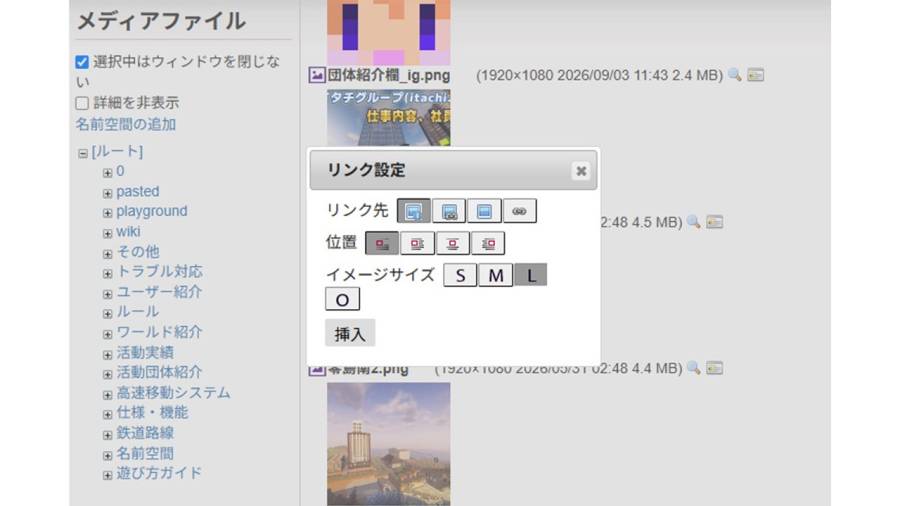Choose left-align icon in 位置 row
900x506 pixels.
pyautogui.click(x=417, y=243)
